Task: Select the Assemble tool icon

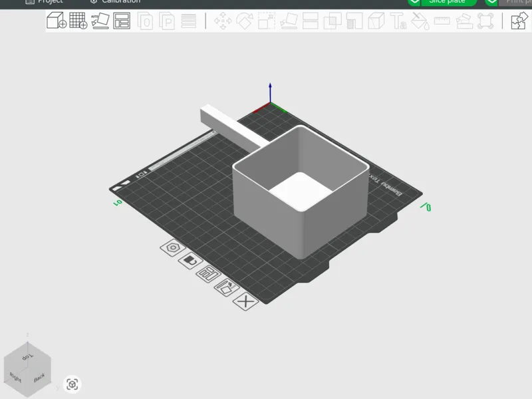Action: [464, 21]
